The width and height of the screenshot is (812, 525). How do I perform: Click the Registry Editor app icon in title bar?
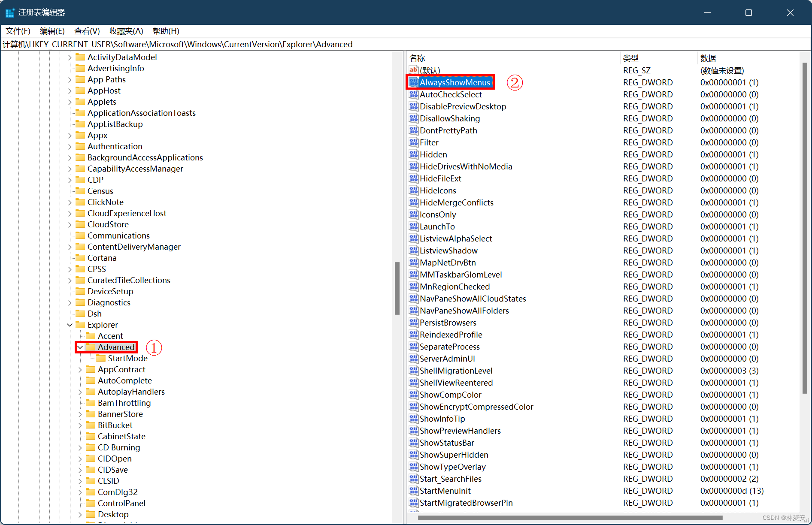point(10,12)
